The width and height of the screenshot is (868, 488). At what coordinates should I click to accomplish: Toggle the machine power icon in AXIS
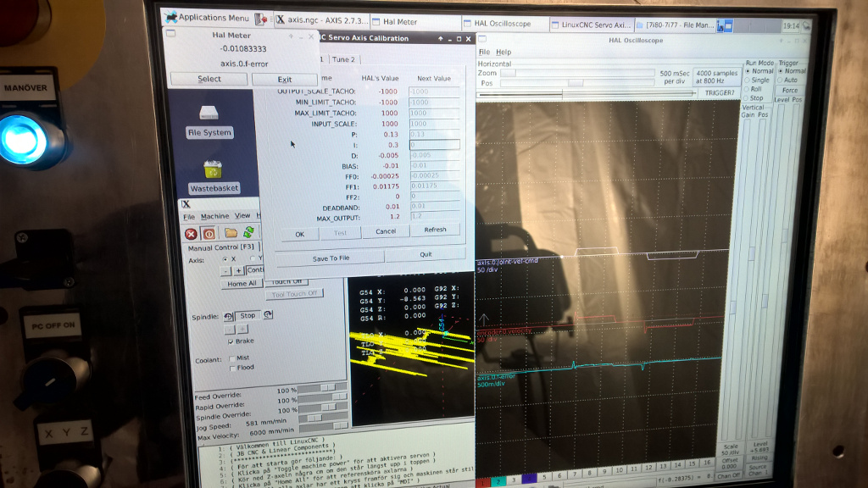[209, 234]
